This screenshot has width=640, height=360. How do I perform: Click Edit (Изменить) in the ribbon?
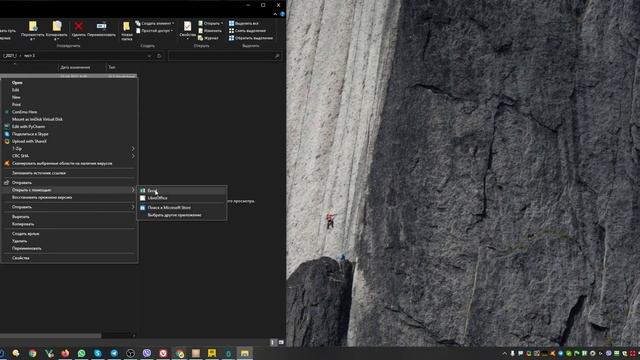coord(210,31)
